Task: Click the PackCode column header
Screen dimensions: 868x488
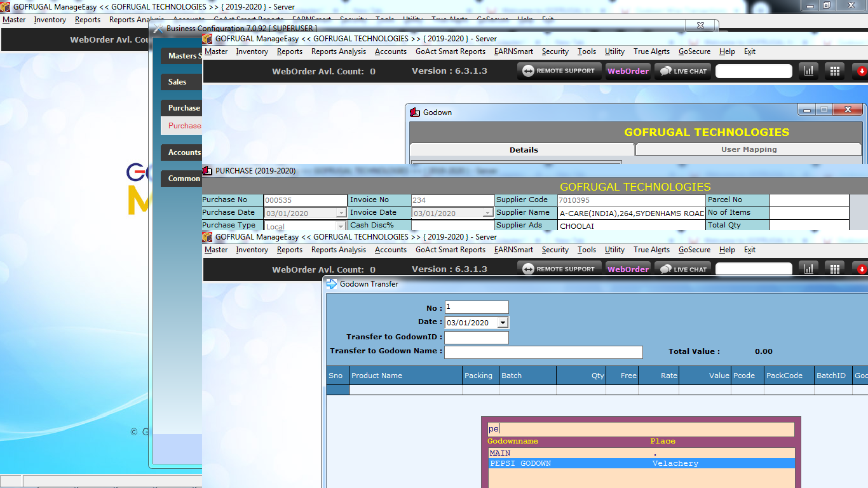Action: point(789,376)
